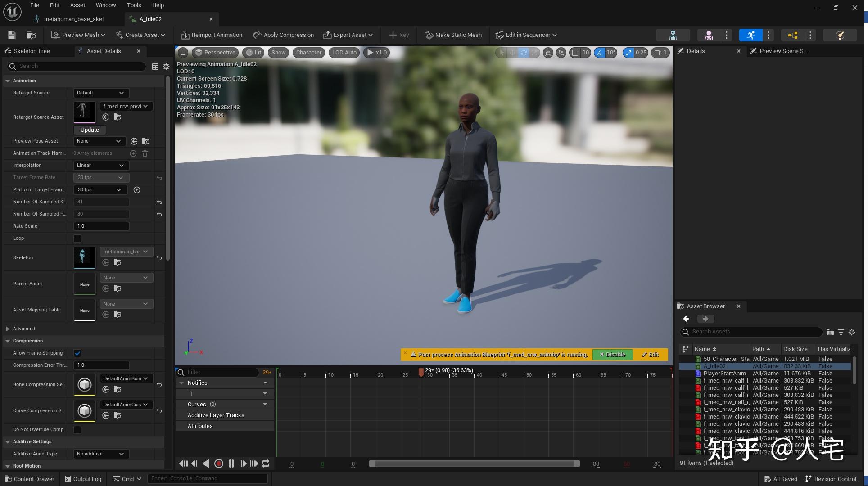
Task: Enable the Loop checkbox
Action: [77, 238]
